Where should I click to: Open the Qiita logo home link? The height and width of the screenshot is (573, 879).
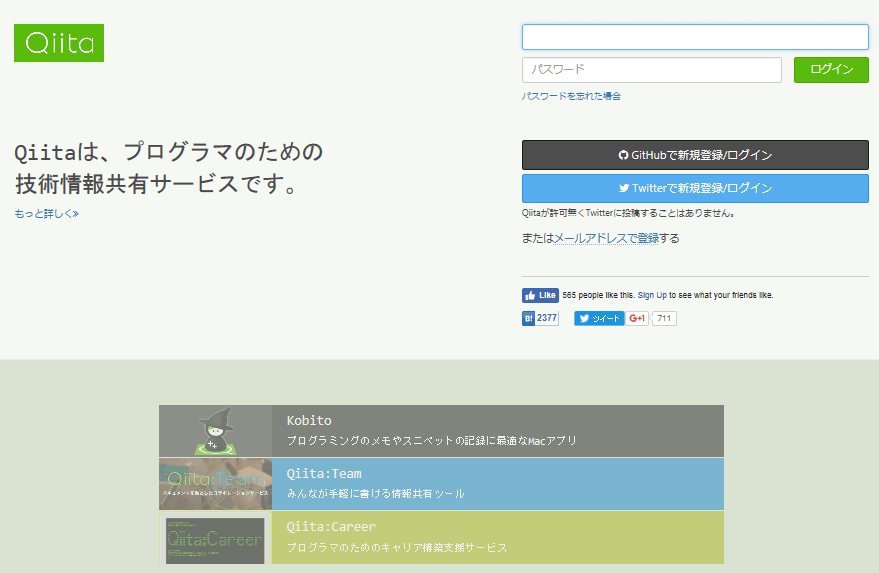tap(59, 43)
